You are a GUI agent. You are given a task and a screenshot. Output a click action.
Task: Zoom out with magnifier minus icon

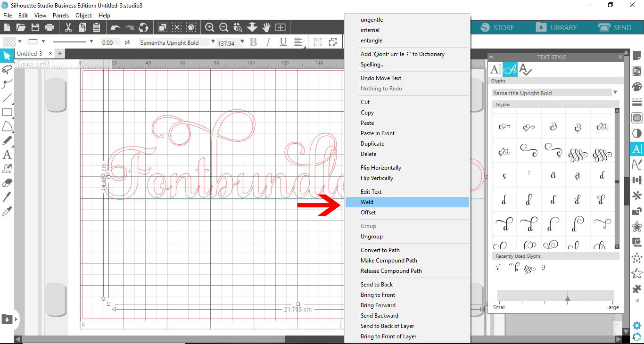tap(224, 27)
